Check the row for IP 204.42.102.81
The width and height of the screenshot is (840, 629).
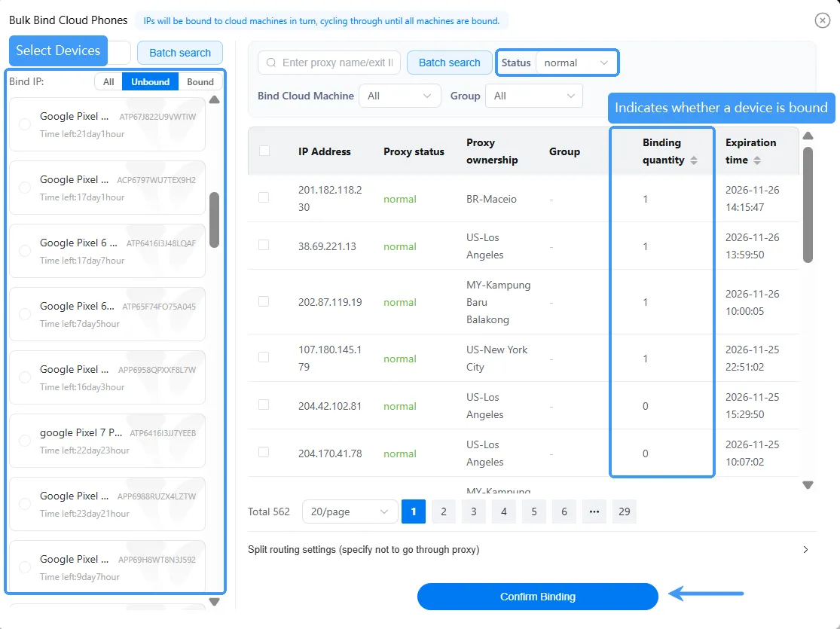264,405
